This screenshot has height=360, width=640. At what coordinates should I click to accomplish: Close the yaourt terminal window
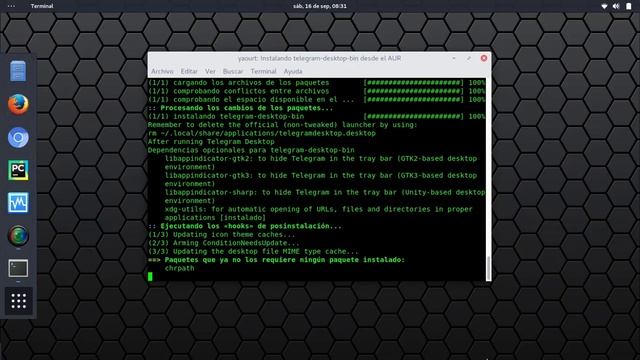click(x=484, y=58)
